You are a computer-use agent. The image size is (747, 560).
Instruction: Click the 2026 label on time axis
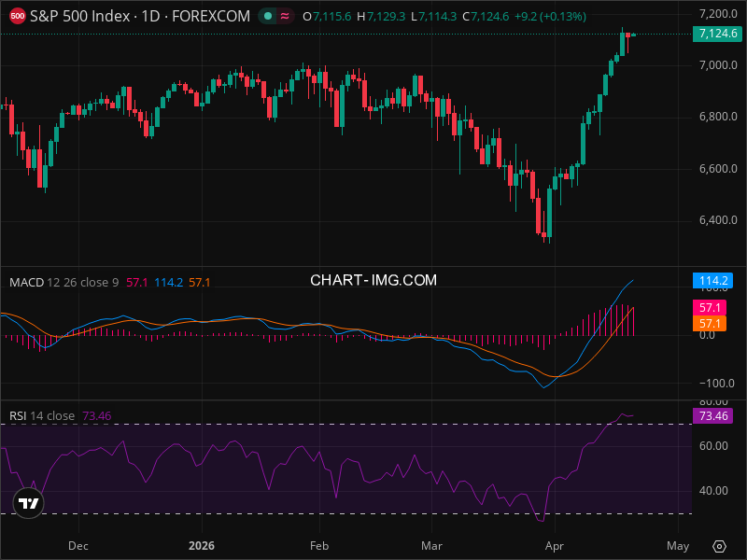pyautogui.click(x=202, y=546)
